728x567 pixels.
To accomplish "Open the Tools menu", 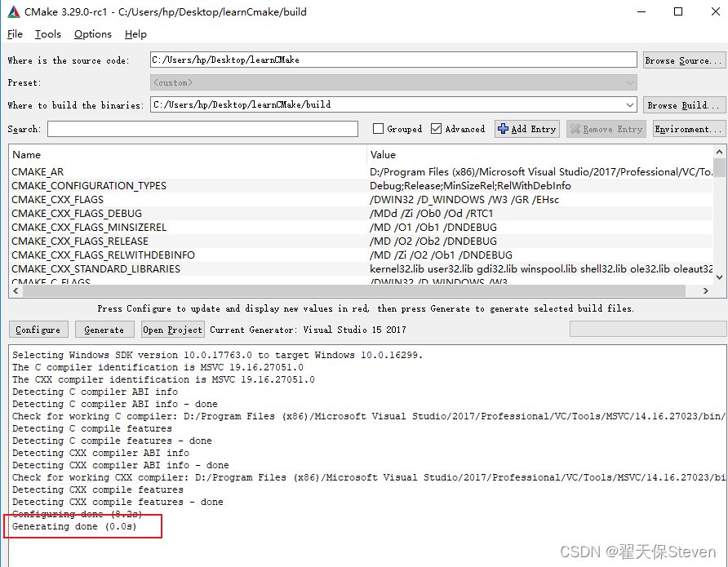I will (x=48, y=34).
